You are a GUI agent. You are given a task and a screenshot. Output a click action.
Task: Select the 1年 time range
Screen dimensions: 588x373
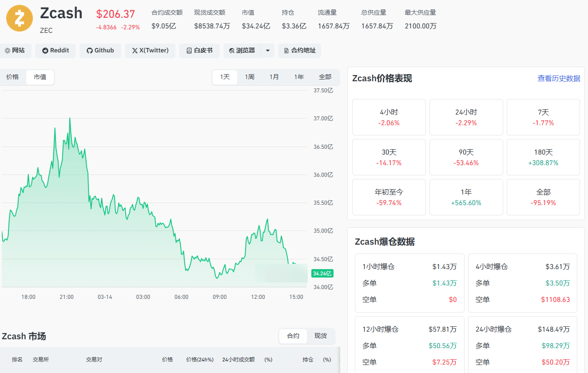[299, 77]
